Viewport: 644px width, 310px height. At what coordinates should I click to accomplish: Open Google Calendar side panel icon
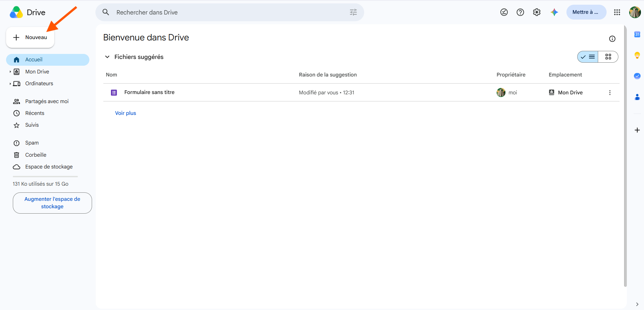tap(637, 34)
